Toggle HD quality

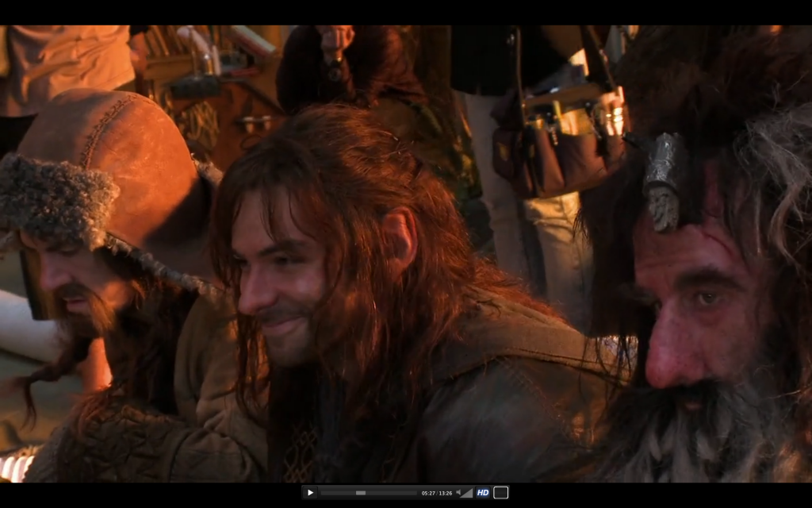[x=483, y=492]
